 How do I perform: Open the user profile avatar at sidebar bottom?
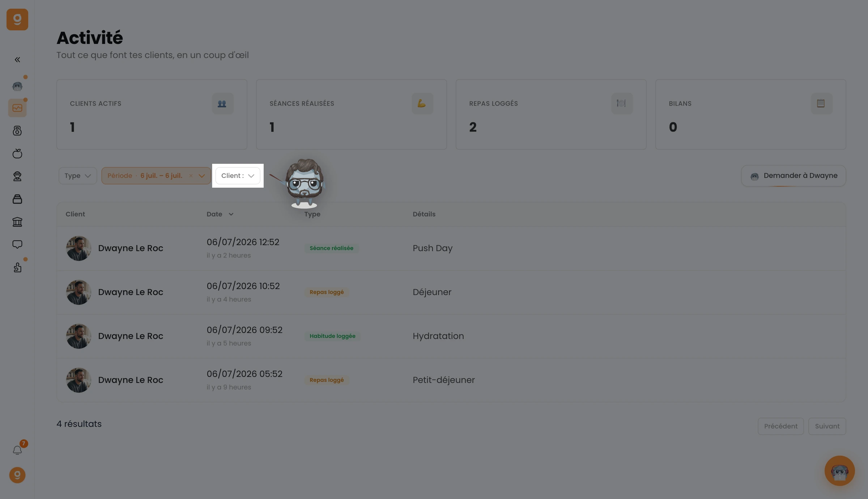[17, 475]
